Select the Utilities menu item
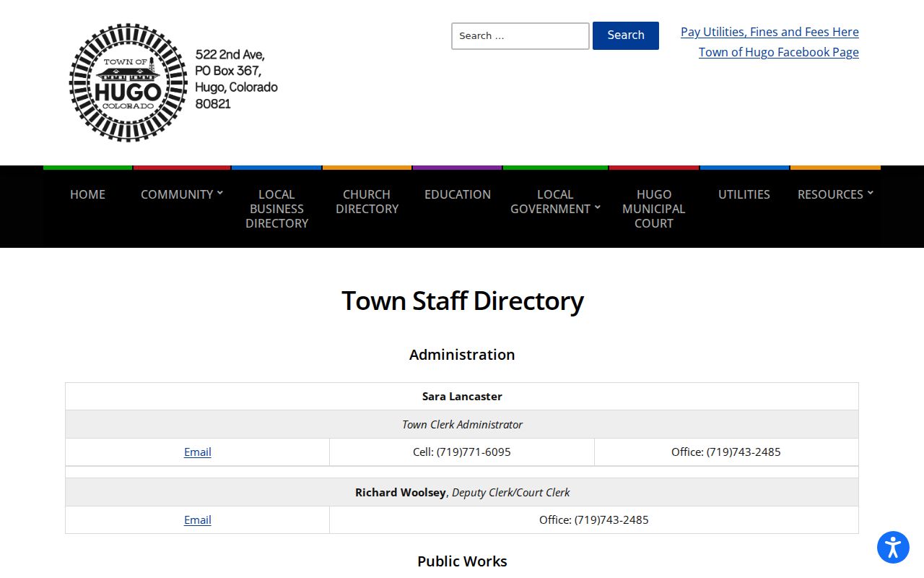 pyautogui.click(x=744, y=194)
